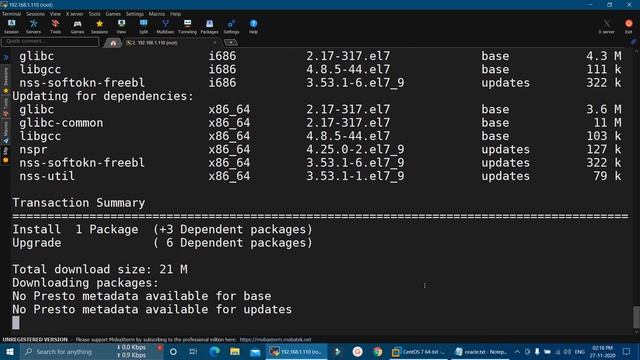Open the Sessions menu
The image size is (640, 360).
36,14
